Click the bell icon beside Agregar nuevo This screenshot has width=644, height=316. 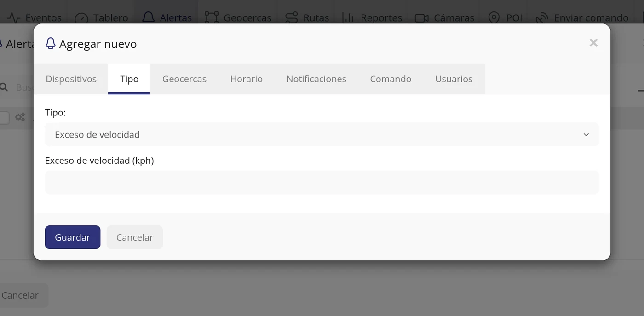(x=51, y=44)
